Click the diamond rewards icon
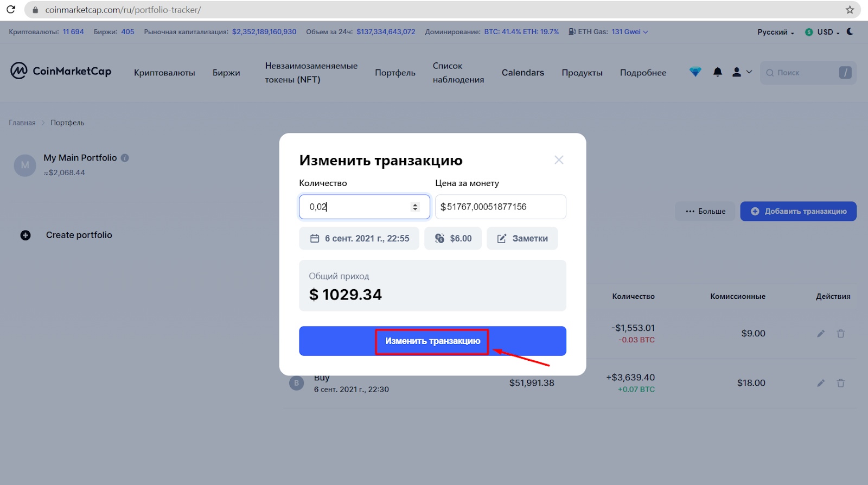The height and width of the screenshot is (485, 868). (695, 72)
